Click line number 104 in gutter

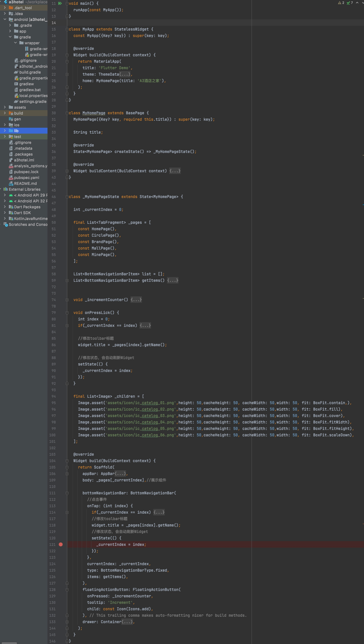coord(52,461)
